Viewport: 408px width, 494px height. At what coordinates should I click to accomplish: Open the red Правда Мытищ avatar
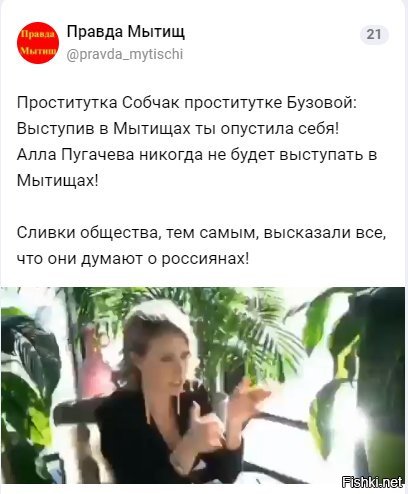pos(38,43)
